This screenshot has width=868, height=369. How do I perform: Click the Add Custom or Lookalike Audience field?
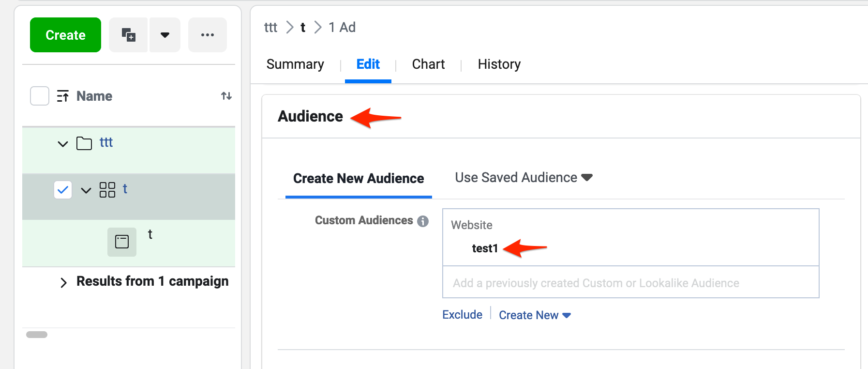631,283
